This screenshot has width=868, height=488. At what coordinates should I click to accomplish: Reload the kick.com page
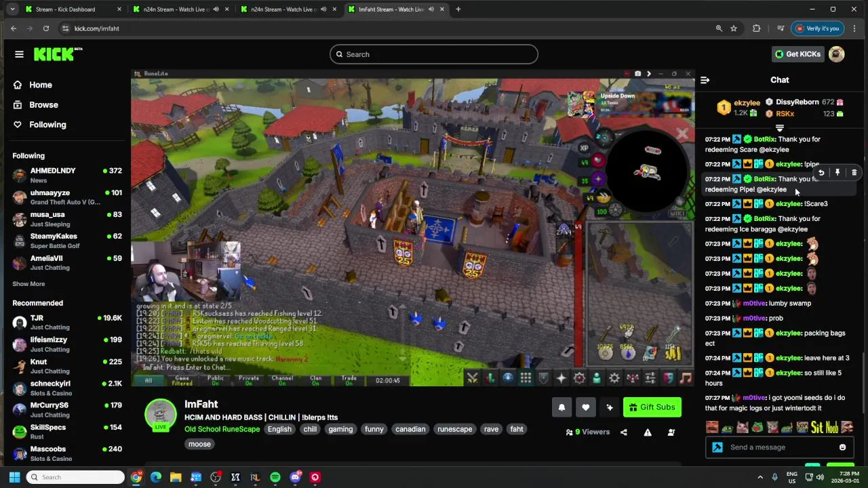pos(46,28)
